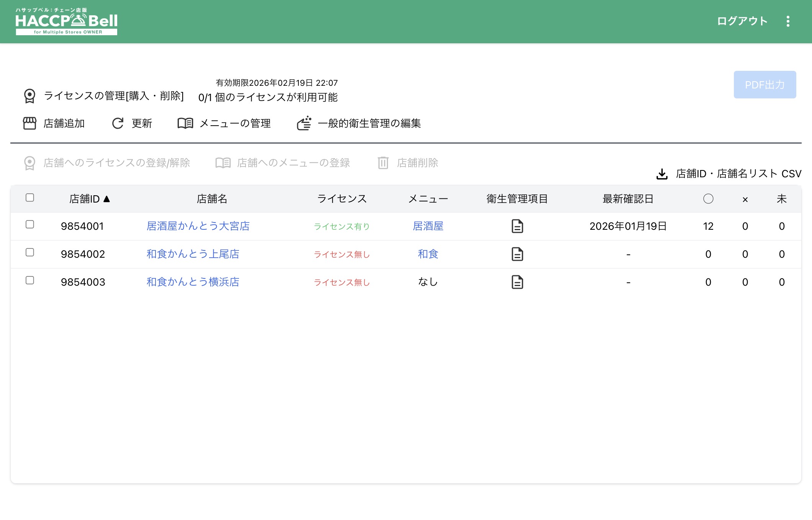
Task: Sort by 店舗ID column header arrow
Action: pos(107,199)
